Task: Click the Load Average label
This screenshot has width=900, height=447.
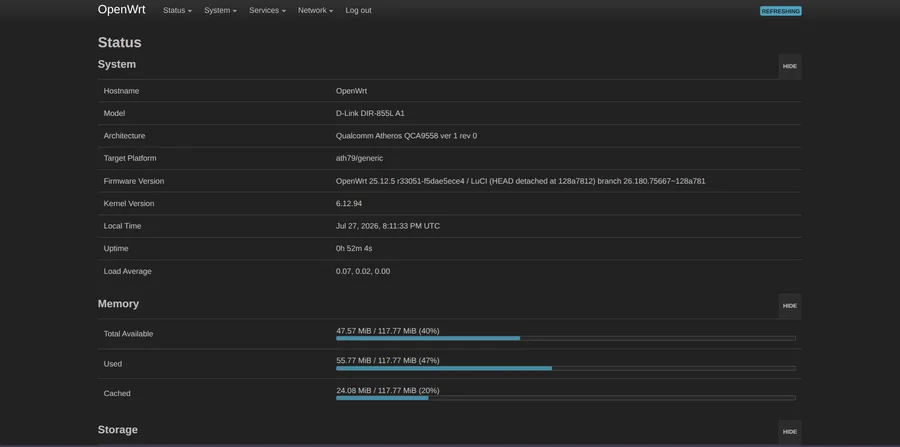Action: tap(127, 271)
